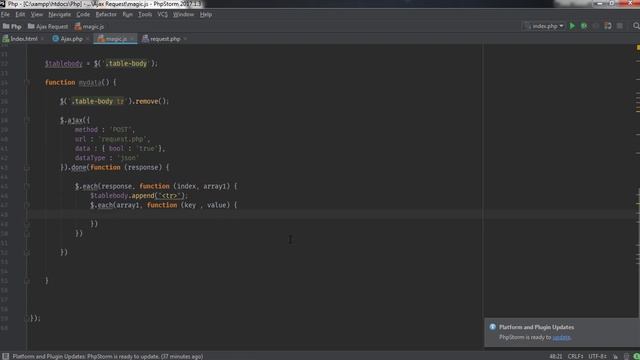Open the File menu
Screen dimensions: 640x360
[x=5, y=14]
